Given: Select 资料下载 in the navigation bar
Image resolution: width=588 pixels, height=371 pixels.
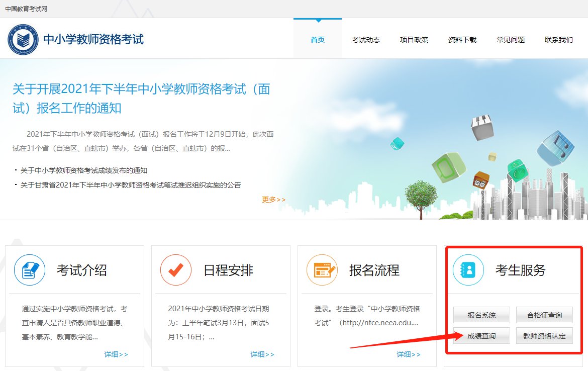Looking at the screenshot, I should (462, 40).
